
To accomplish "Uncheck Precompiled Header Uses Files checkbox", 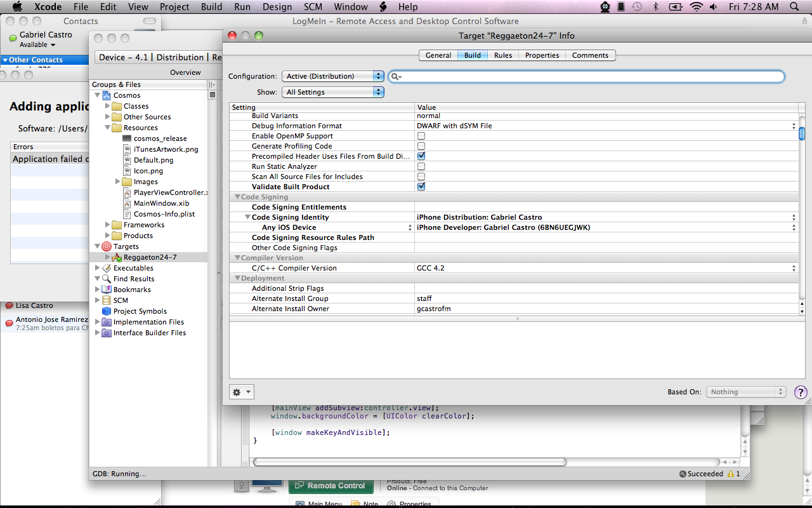I will pos(421,156).
